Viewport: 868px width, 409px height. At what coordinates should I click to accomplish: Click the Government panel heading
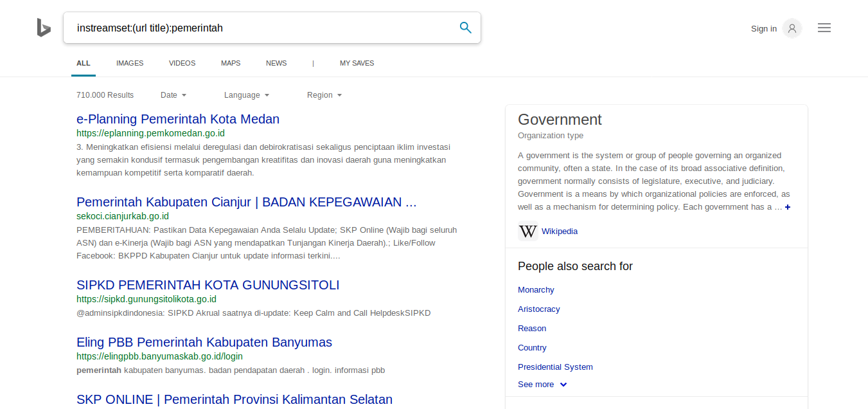560,120
